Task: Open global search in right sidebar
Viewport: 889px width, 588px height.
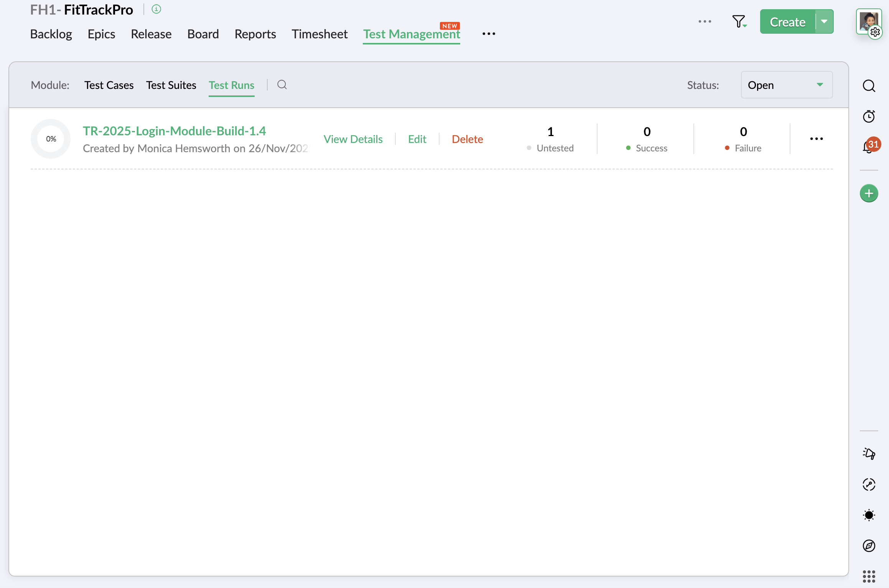Action: (x=869, y=86)
